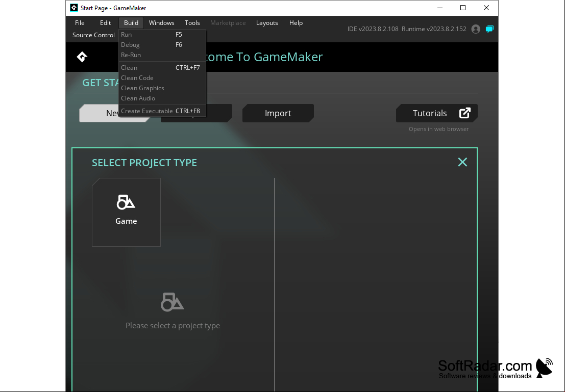Open the Tools menu
This screenshot has width=565, height=392.
(192, 22)
